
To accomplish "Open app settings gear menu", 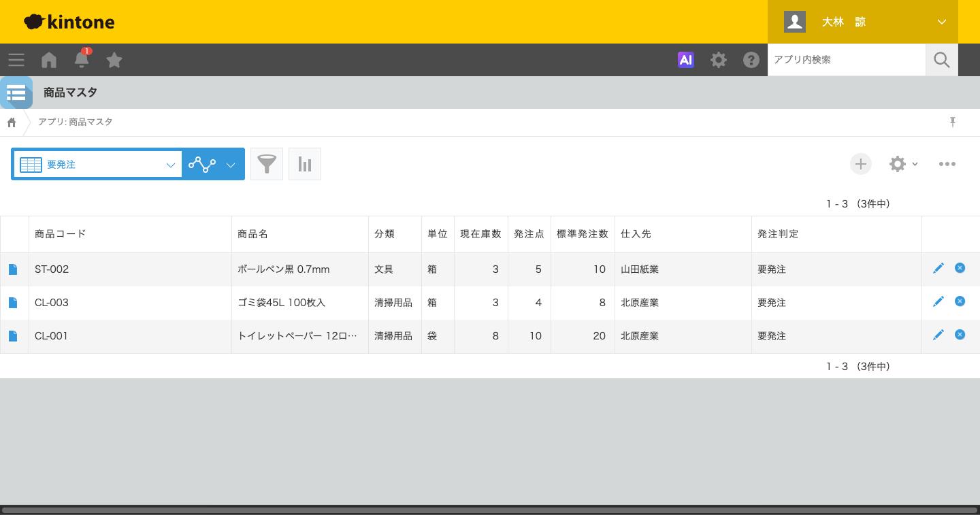I will click(x=904, y=164).
